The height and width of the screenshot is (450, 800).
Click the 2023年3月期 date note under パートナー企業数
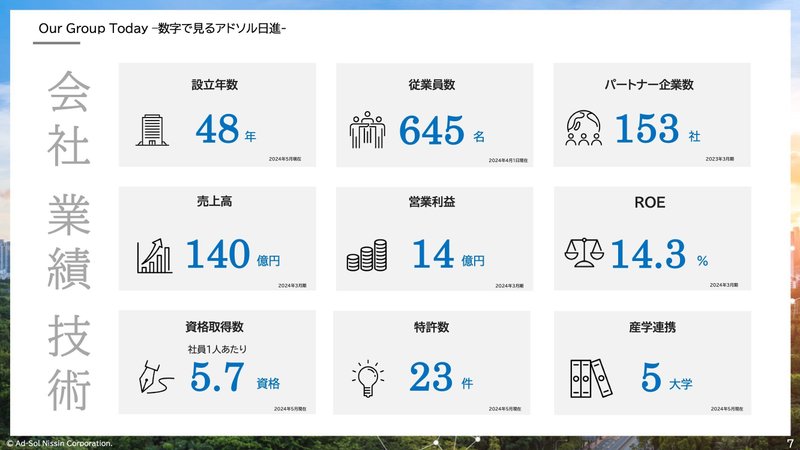(720, 159)
